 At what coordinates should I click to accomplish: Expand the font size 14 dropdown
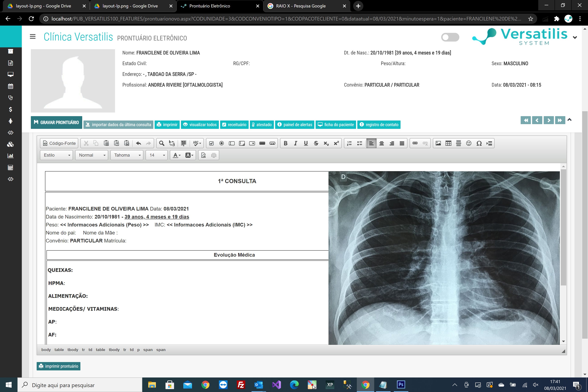coord(157,155)
